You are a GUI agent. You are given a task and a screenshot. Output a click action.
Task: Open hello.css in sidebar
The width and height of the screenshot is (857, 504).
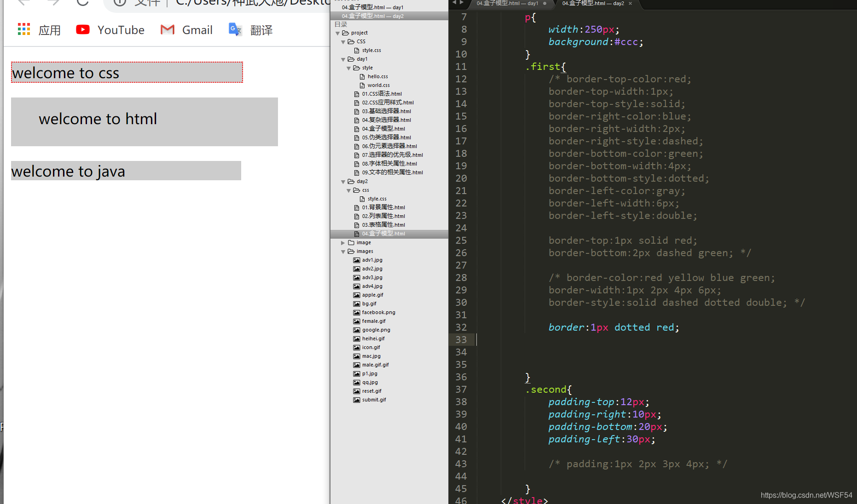377,77
